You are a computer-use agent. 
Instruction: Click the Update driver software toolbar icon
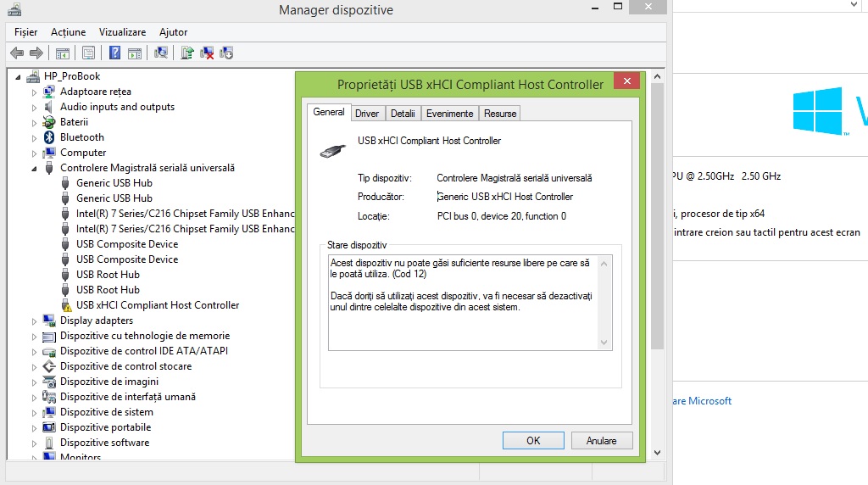coord(187,53)
